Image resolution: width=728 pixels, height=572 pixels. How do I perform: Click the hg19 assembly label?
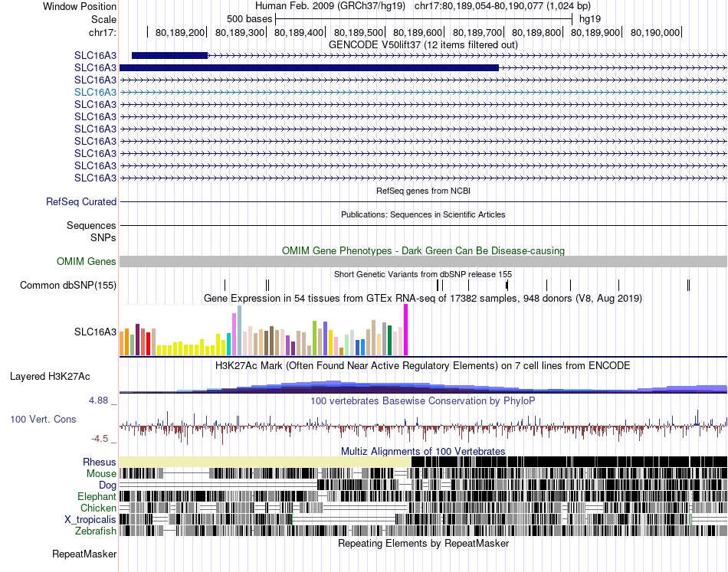590,19
